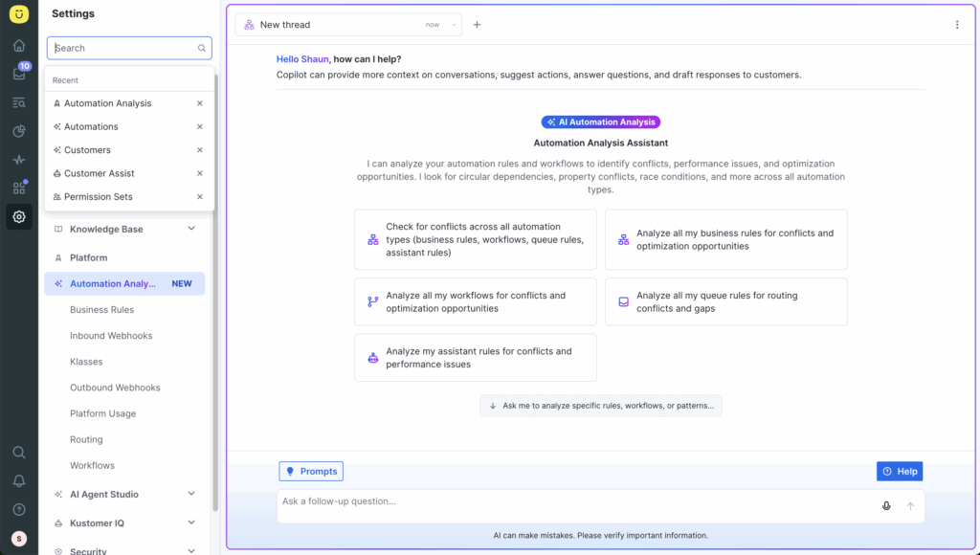
Task: Open the Home icon in left rail
Action: coord(19,45)
